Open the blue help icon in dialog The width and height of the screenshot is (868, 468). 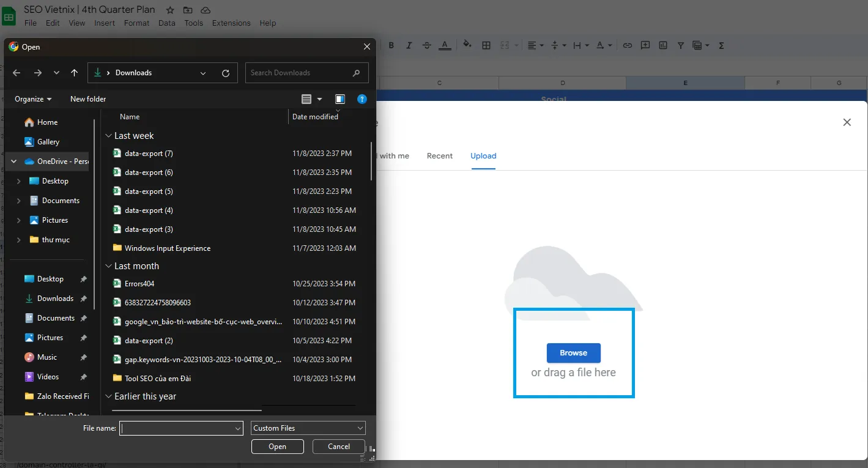point(362,99)
